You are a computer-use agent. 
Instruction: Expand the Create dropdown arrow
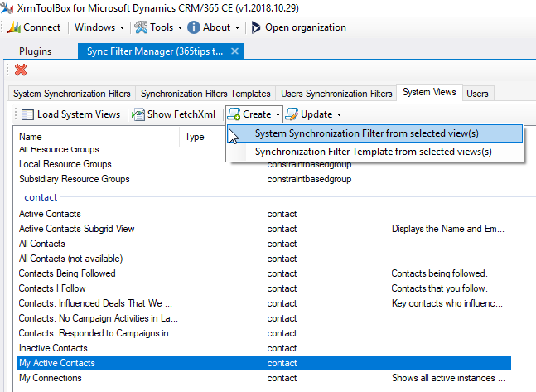pos(279,114)
